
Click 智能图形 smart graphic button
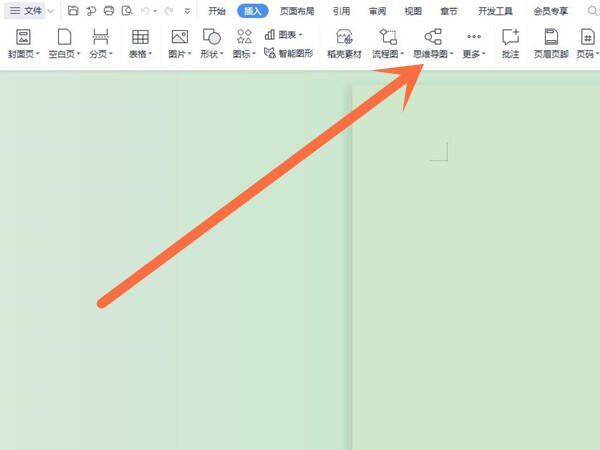289,53
